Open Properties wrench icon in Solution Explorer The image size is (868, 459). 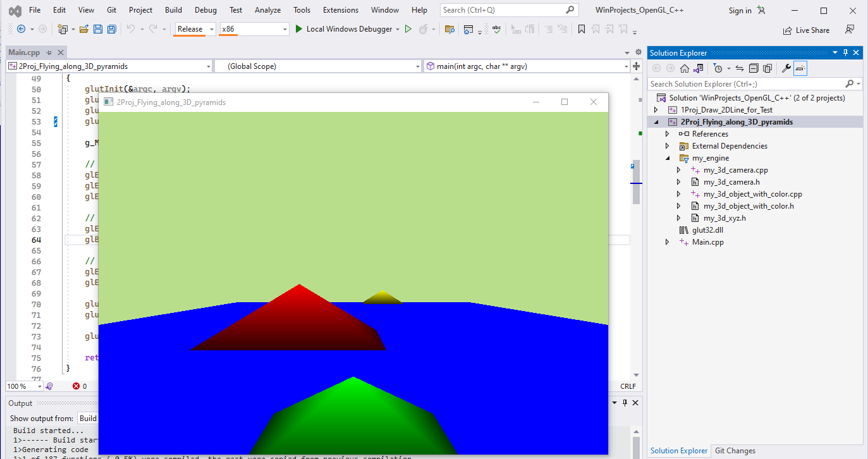(786, 68)
